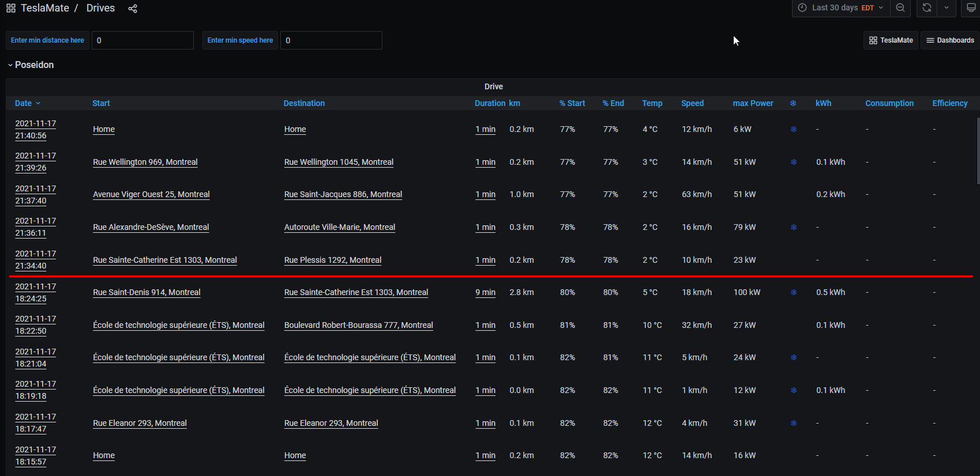Click the snowflake icon in the 18:21:04 row

(x=794, y=357)
